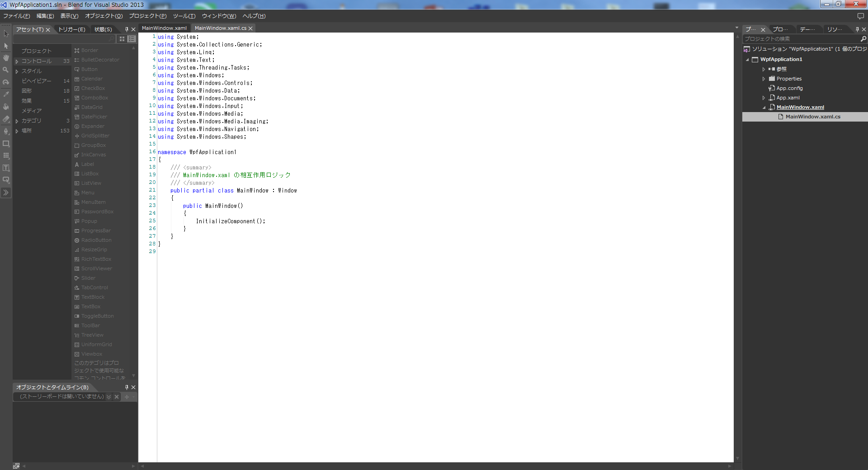Select the DataGrid asset in the list
Viewport: 868px width, 470px height.
point(92,107)
